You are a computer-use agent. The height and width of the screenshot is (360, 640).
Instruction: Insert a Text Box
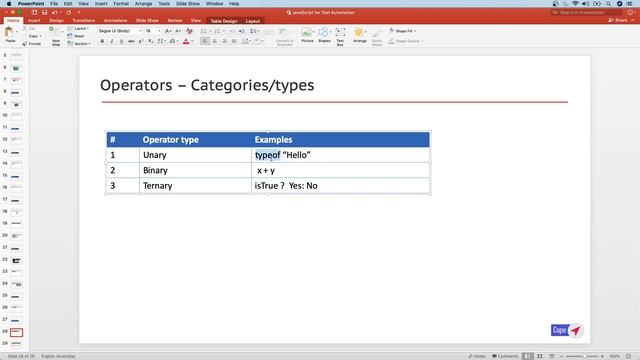[x=340, y=36]
